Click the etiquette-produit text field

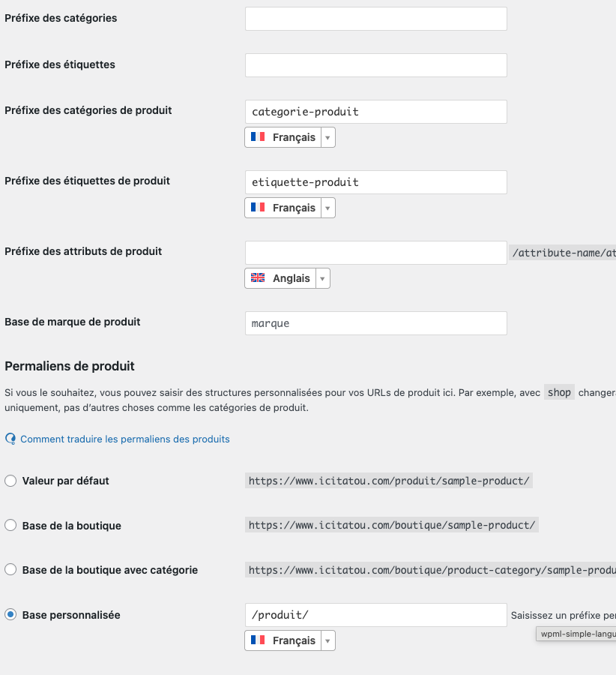[375, 182]
